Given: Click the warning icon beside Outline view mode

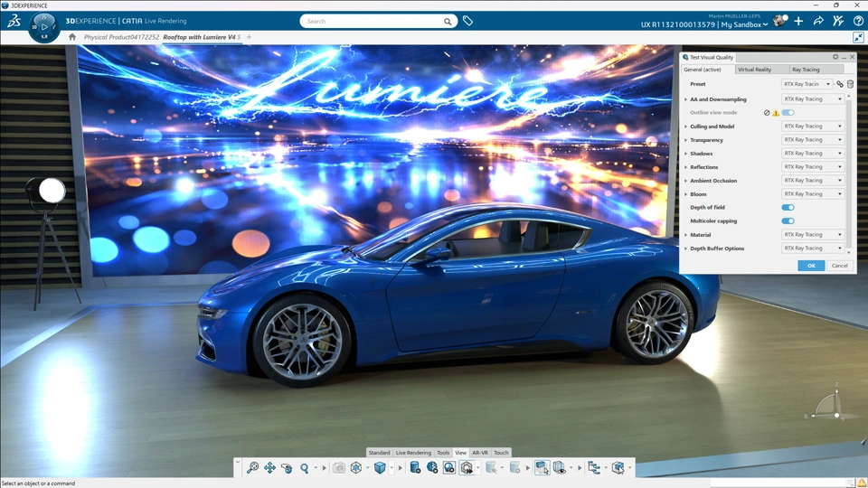Looking at the screenshot, I should [x=776, y=113].
